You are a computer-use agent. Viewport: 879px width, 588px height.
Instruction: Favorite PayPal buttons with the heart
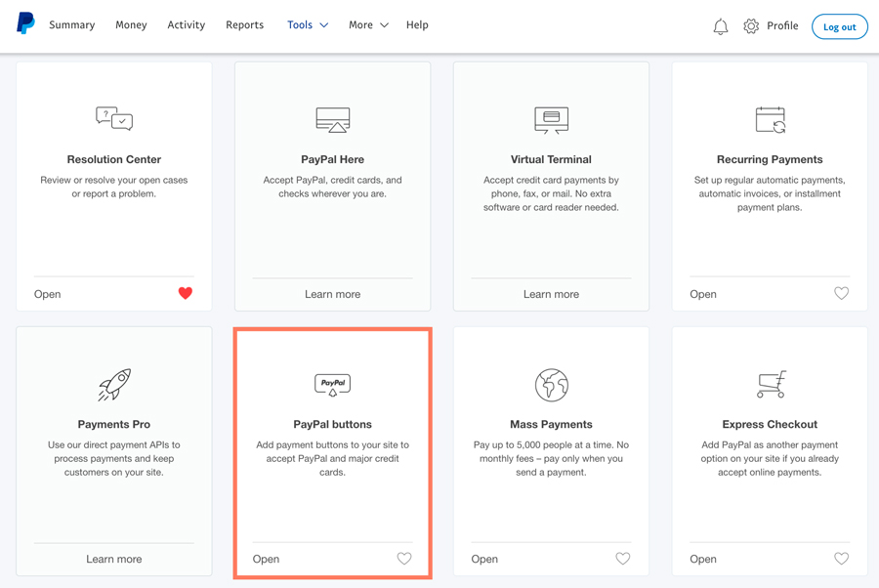[404, 559]
